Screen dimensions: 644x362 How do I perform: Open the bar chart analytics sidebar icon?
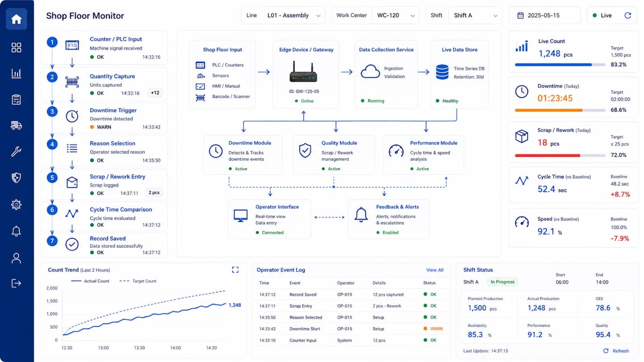16,74
